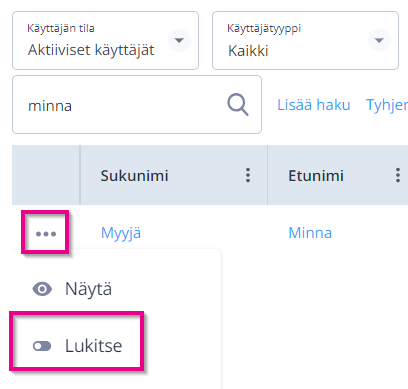This screenshot has height=389, width=408.
Task: Expand the Käyttäjätyyppi dropdown arrow
Action: tap(379, 40)
